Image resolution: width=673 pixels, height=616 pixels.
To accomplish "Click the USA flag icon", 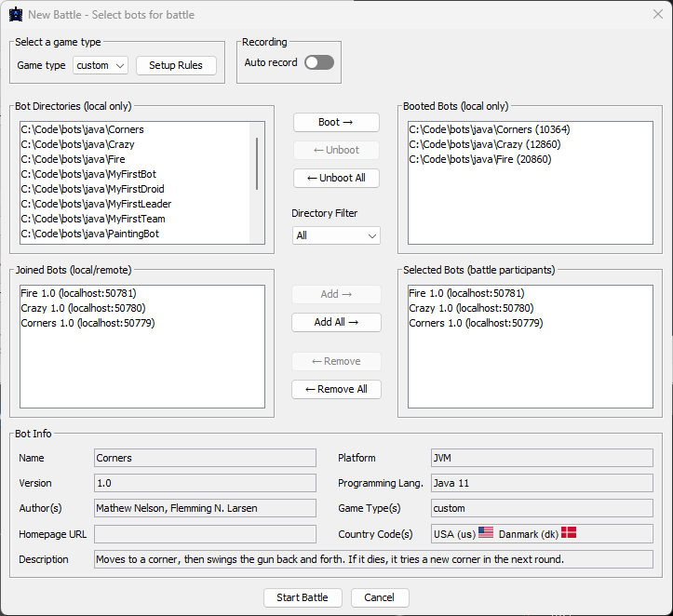I will click(486, 533).
